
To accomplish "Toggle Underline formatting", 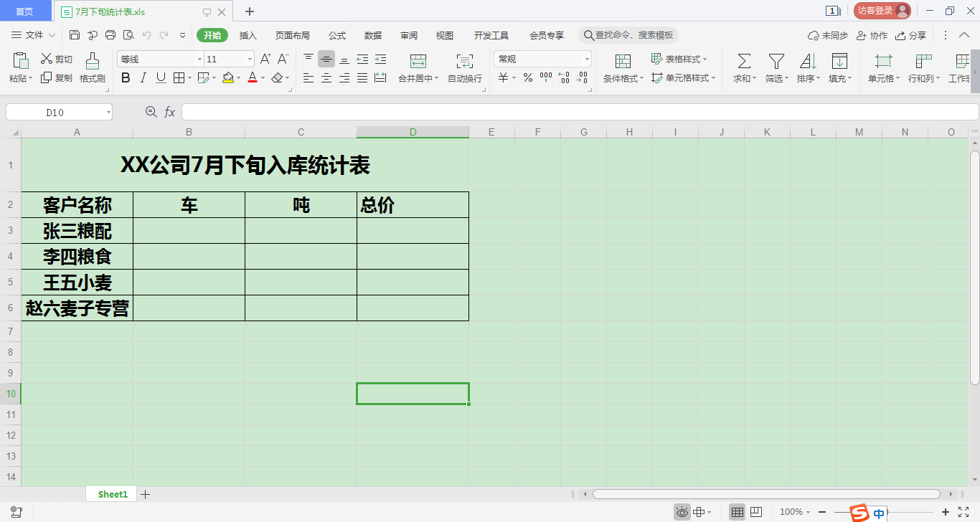I will (x=161, y=77).
